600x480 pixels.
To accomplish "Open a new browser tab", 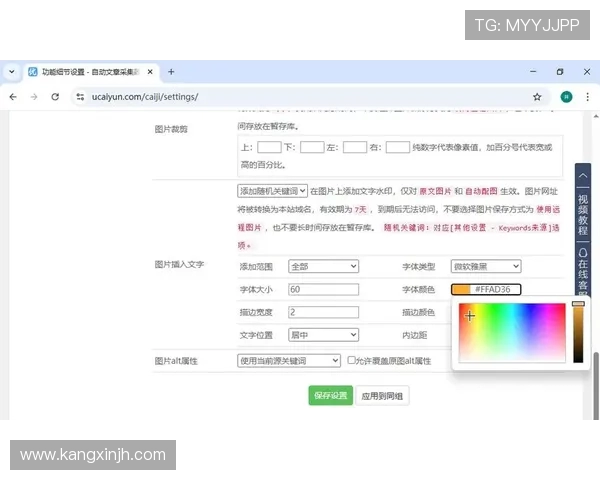I will pyautogui.click(x=171, y=72).
